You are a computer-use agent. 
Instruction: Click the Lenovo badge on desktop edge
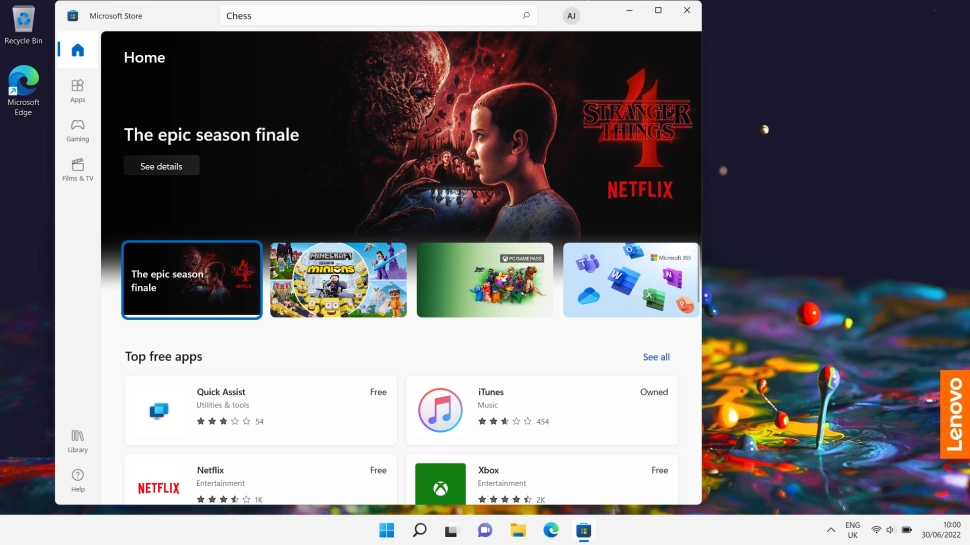coord(955,414)
